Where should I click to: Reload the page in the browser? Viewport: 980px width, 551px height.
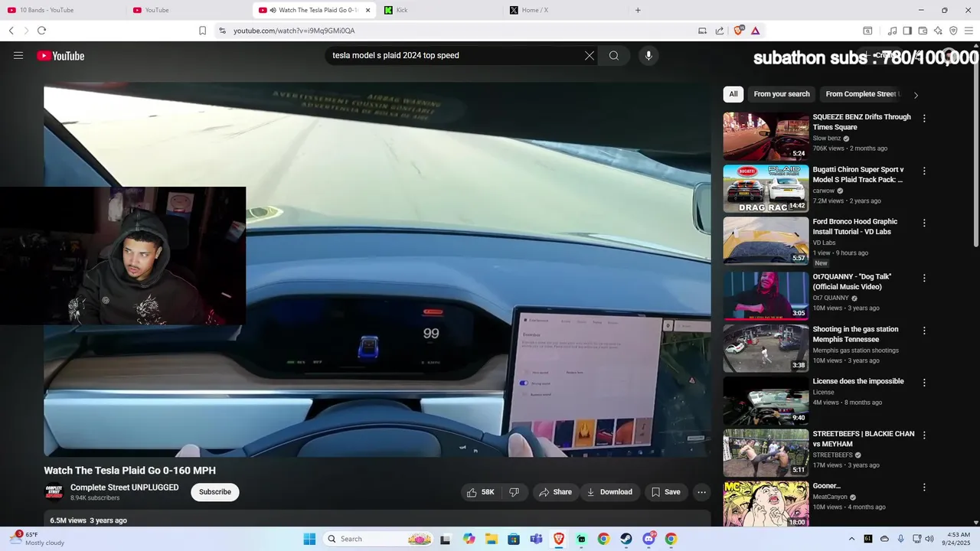41,31
